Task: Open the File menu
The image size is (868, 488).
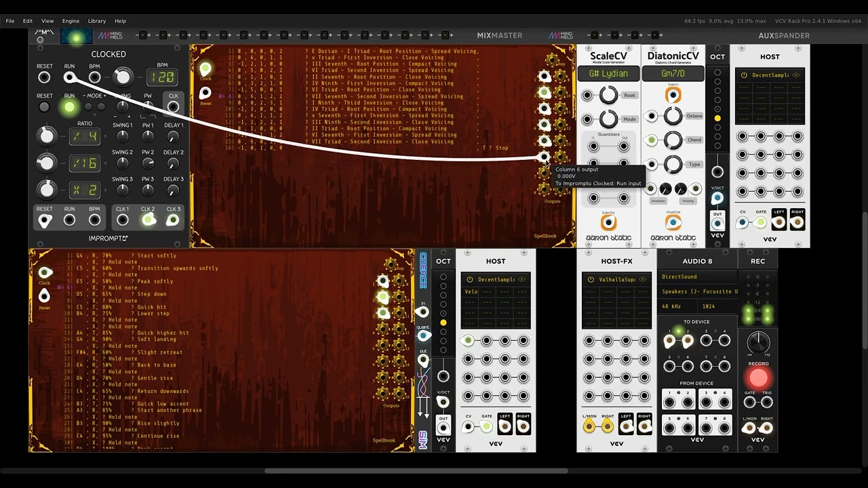Action: (10, 21)
